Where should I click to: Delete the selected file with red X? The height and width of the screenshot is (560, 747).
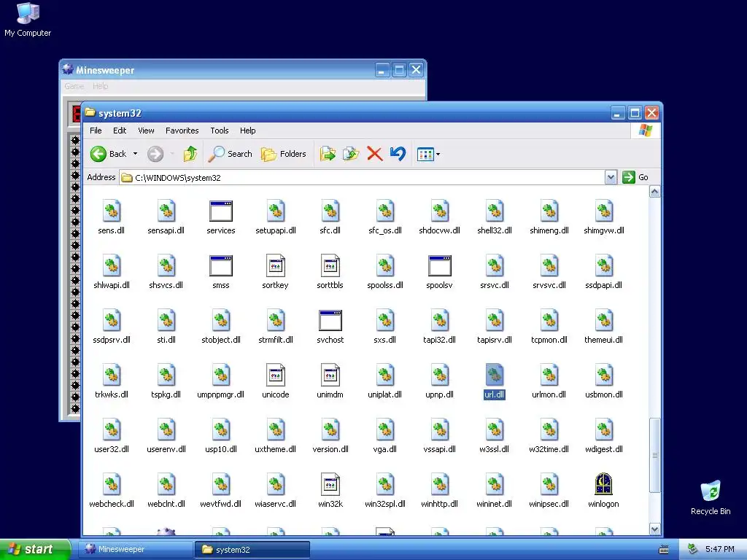pos(375,154)
